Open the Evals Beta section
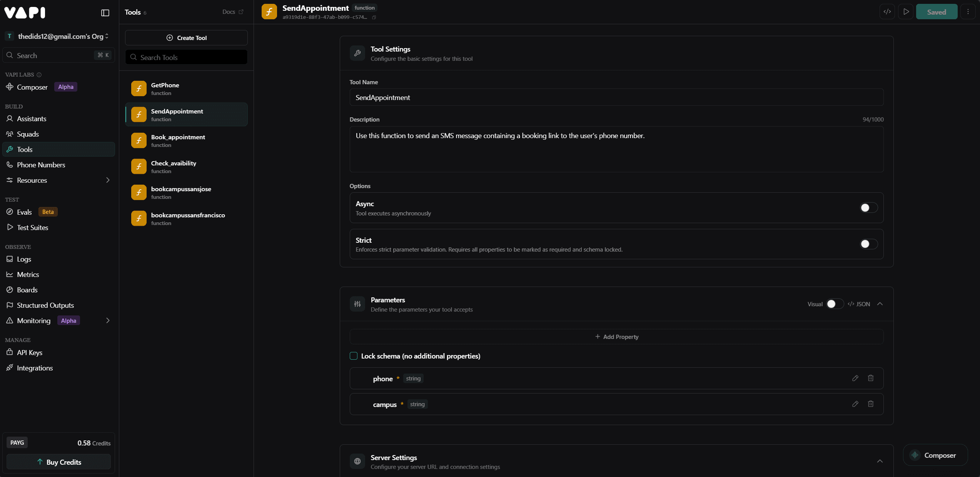This screenshot has width=980, height=477. [24, 212]
